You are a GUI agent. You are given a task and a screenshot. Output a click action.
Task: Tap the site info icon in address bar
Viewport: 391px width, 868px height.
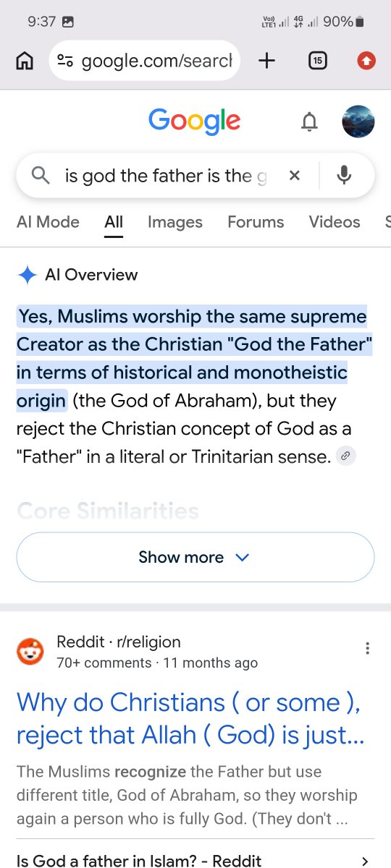(65, 61)
